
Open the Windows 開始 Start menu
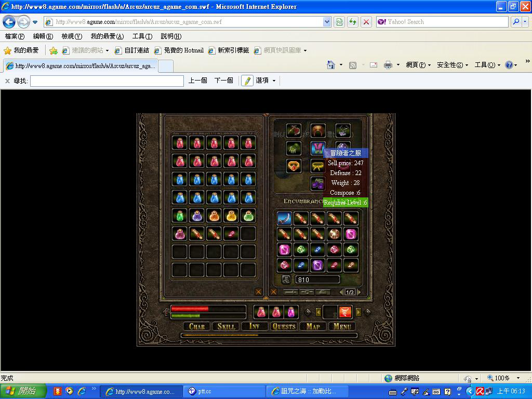[23, 391]
